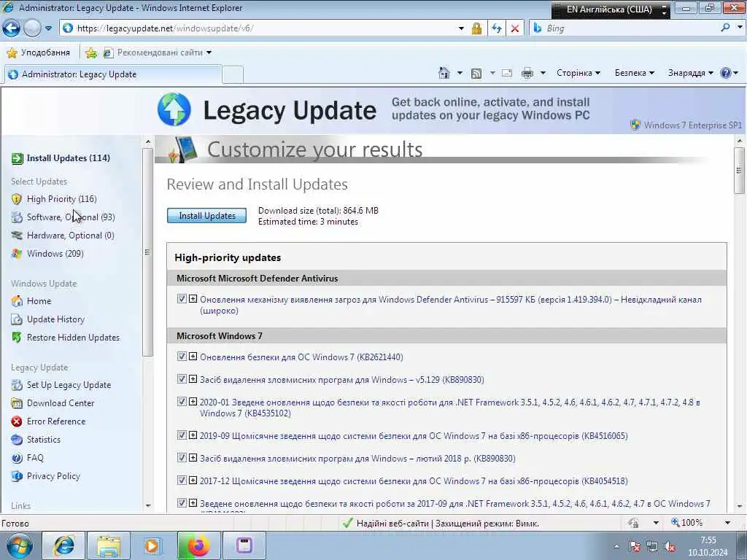Open the search provider dropdown arrow

(x=740, y=28)
